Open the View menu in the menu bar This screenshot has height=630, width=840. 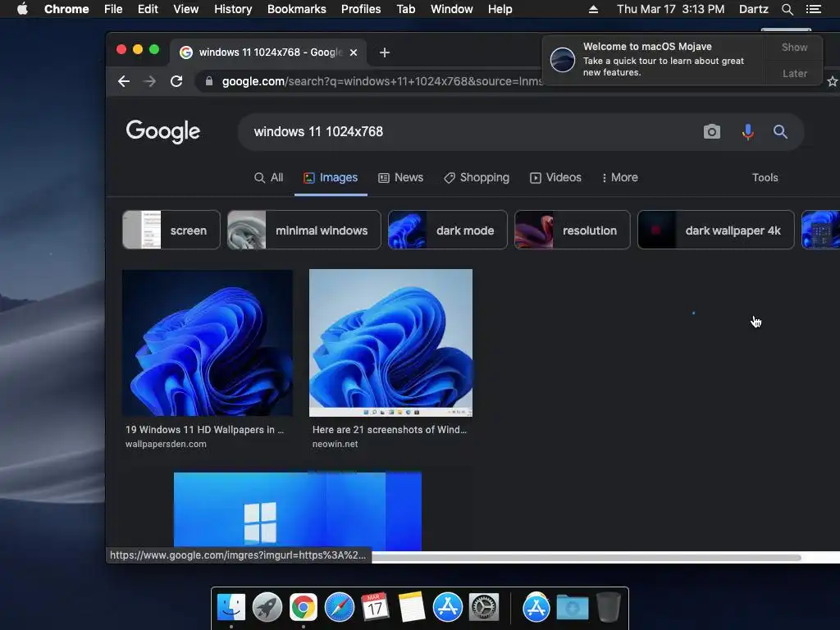[186, 9]
